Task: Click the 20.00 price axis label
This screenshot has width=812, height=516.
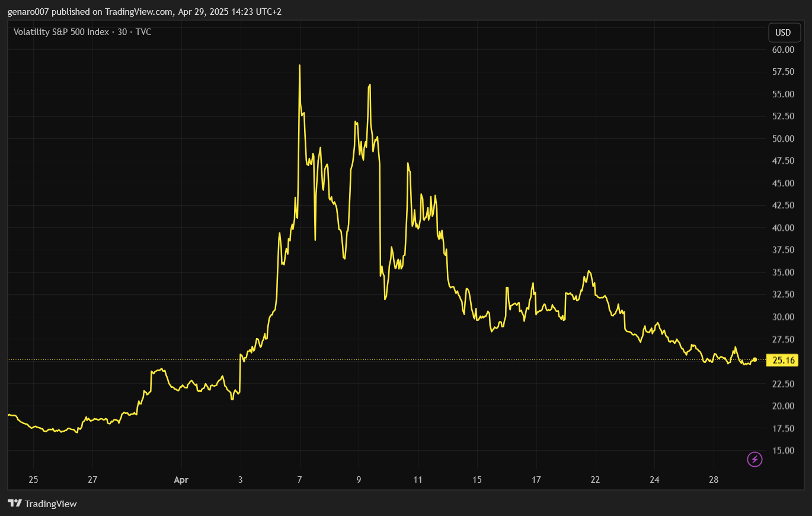Action: point(783,406)
